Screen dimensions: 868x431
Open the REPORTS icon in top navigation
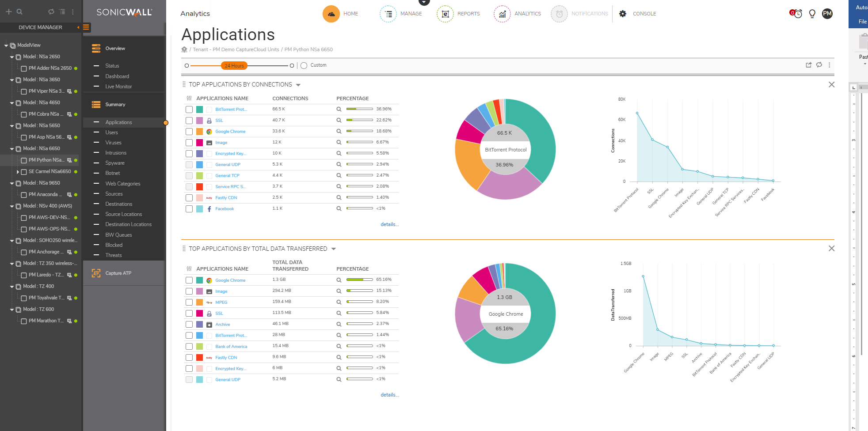coord(445,14)
